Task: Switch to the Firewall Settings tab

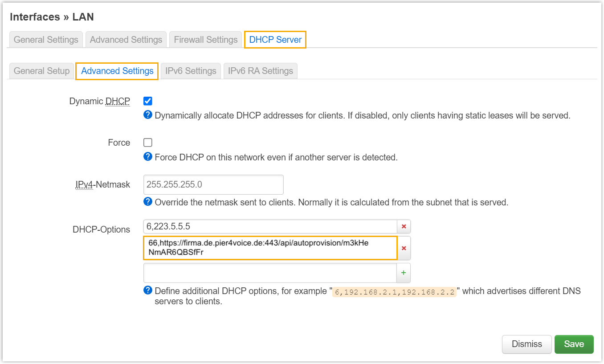Action: (205, 40)
